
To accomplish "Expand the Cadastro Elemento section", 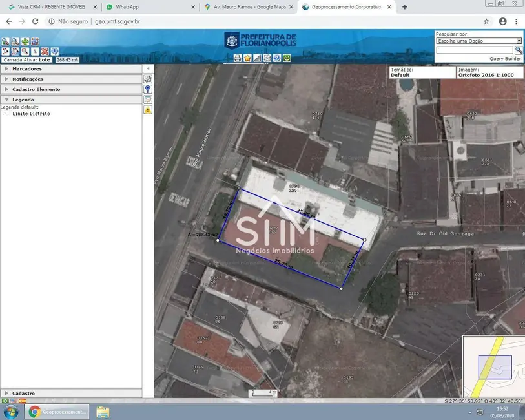I will click(x=36, y=89).
